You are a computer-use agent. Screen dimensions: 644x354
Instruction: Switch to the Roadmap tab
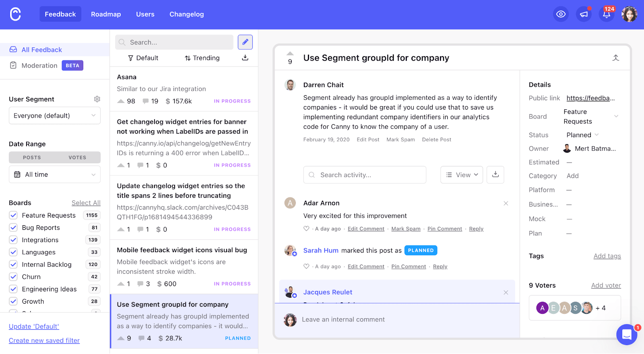[x=106, y=14]
